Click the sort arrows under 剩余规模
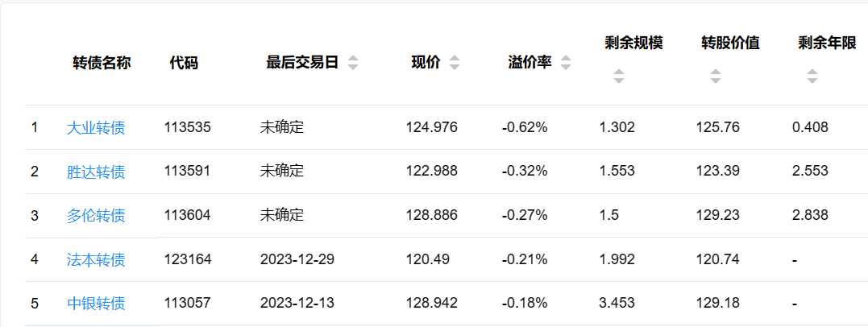 click(618, 77)
